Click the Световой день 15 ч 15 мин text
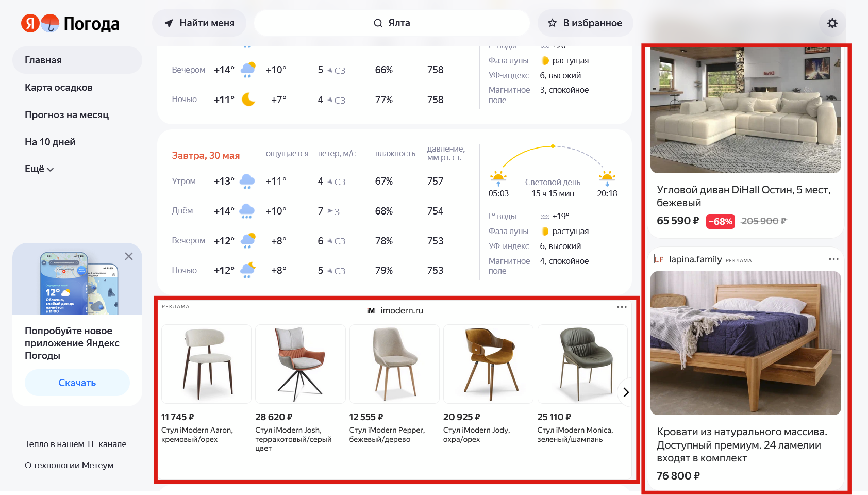This screenshot has width=868, height=495. (x=553, y=188)
